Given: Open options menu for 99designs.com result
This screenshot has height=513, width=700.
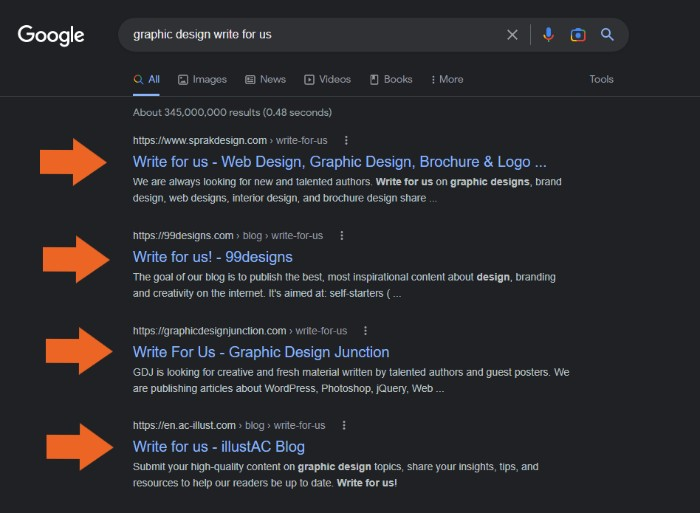Looking at the screenshot, I should (x=342, y=236).
